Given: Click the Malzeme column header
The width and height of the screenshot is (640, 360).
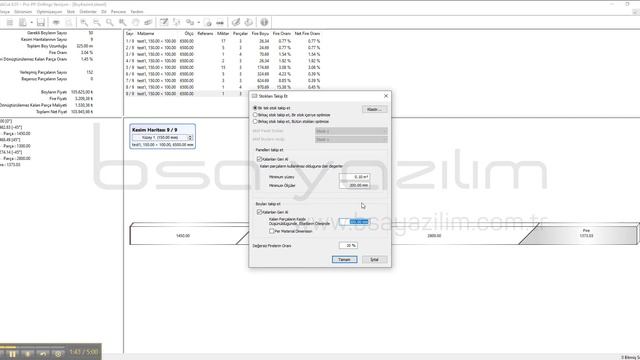Looking at the screenshot, I should tap(145, 33).
